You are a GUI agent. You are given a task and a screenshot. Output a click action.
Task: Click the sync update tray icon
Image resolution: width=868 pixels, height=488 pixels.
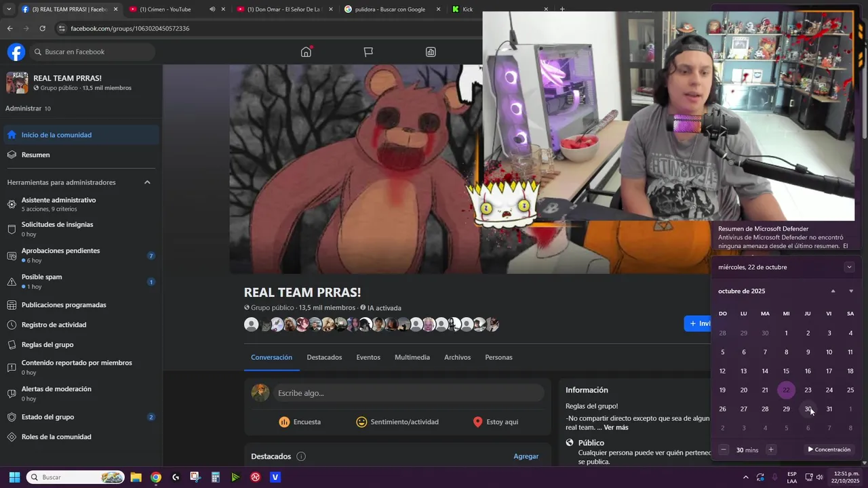pyautogui.click(x=760, y=477)
